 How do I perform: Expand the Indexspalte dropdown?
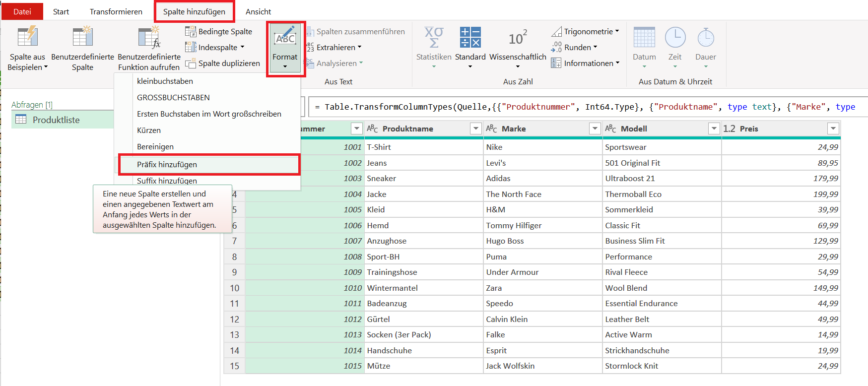pos(242,48)
